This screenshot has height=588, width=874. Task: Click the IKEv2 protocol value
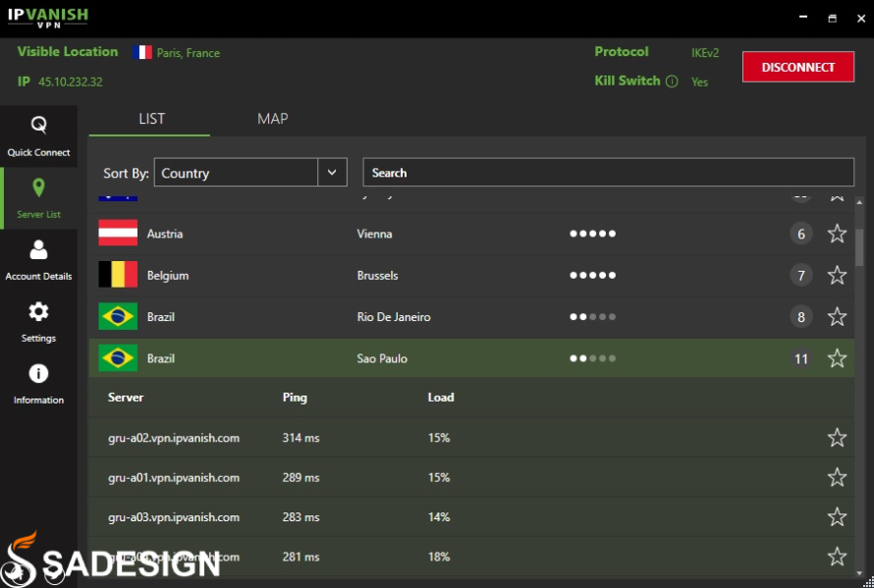(705, 53)
